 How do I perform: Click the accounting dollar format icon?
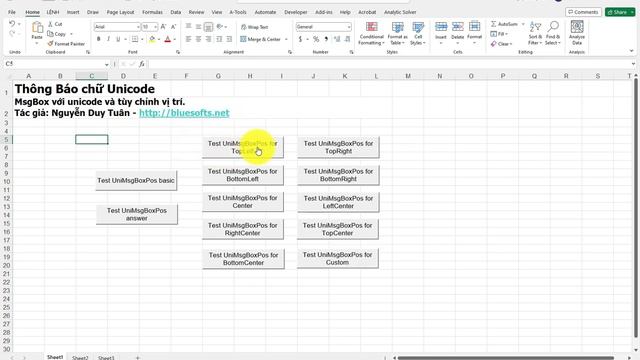(300, 39)
